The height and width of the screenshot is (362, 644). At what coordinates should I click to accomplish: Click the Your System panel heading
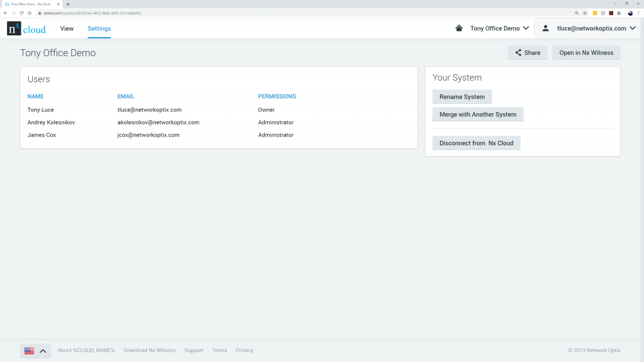click(x=457, y=77)
